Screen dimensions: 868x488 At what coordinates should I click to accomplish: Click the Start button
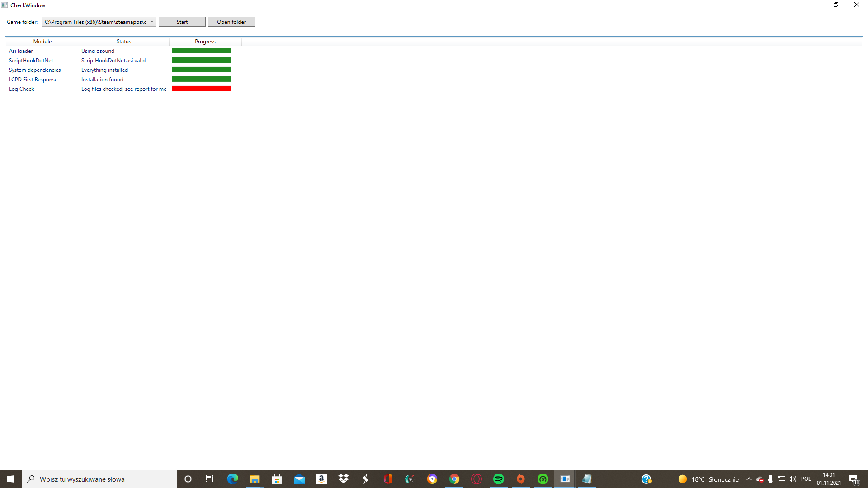(182, 22)
